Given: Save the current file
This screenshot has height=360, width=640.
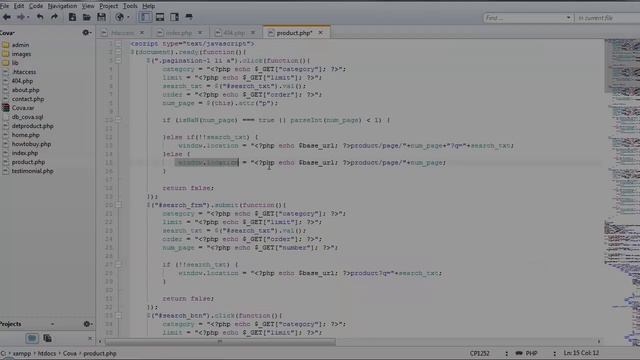Looking at the screenshot, I should pos(101,17).
